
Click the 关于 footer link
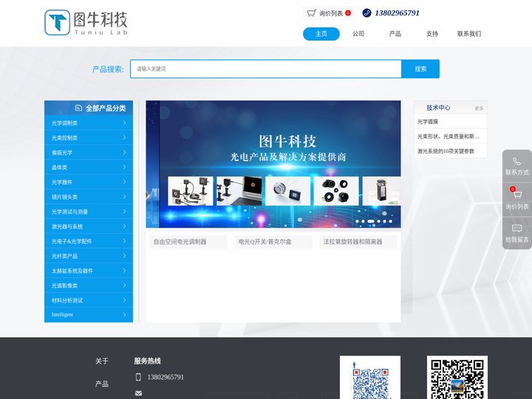pyautogui.click(x=102, y=361)
